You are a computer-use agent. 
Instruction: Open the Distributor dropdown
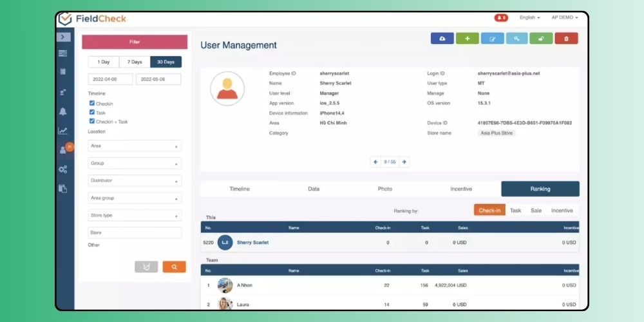tap(135, 181)
